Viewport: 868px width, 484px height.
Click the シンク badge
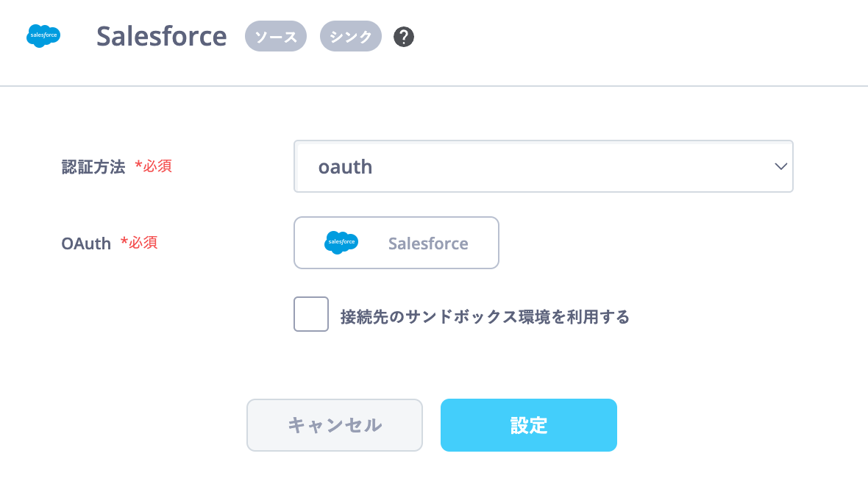pos(350,36)
